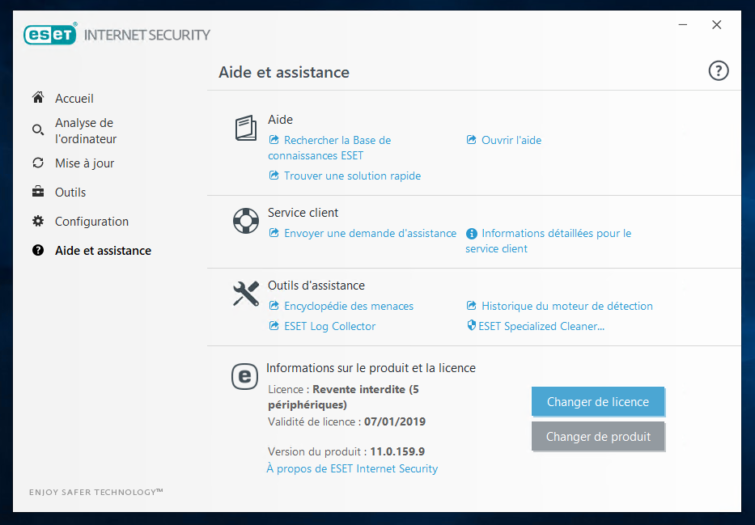Open Informations détaillées pour le service client

548,241
